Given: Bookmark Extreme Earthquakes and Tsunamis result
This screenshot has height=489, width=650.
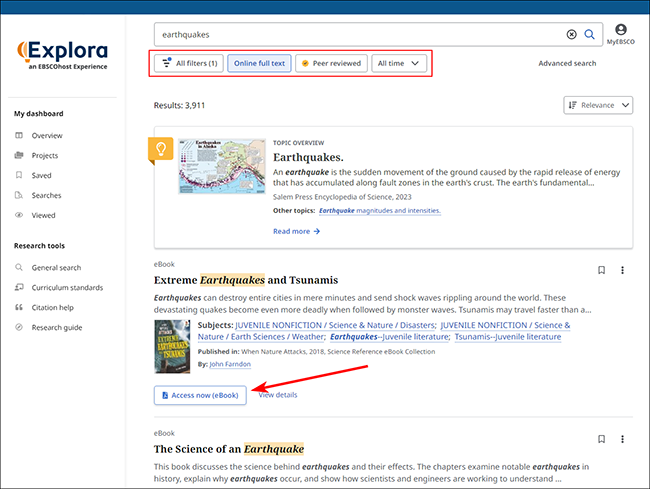Looking at the screenshot, I should click(601, 270).
